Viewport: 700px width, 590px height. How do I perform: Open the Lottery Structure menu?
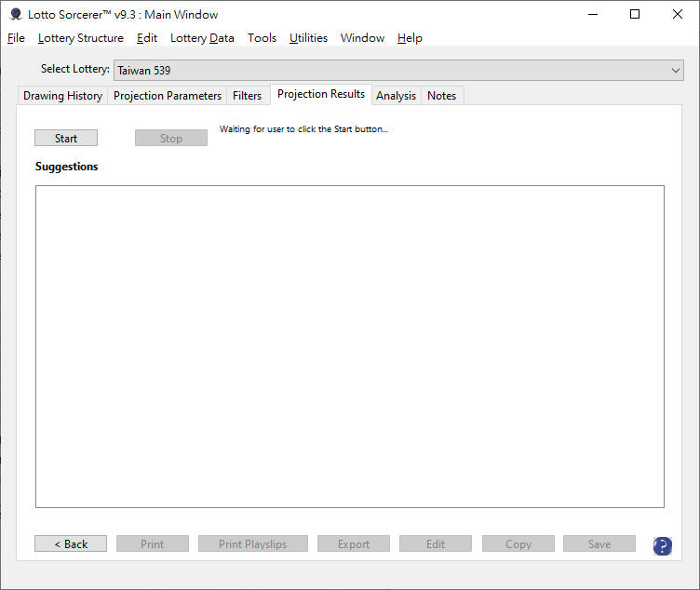pyautogui.click(x=80, y=38)
